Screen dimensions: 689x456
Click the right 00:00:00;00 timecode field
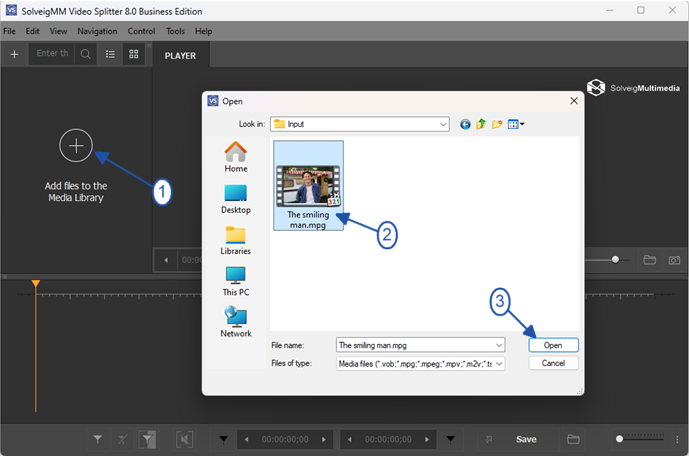[x=388, y=439]
